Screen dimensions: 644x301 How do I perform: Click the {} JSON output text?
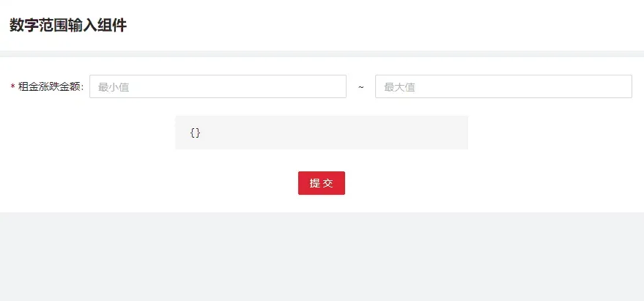195,133
